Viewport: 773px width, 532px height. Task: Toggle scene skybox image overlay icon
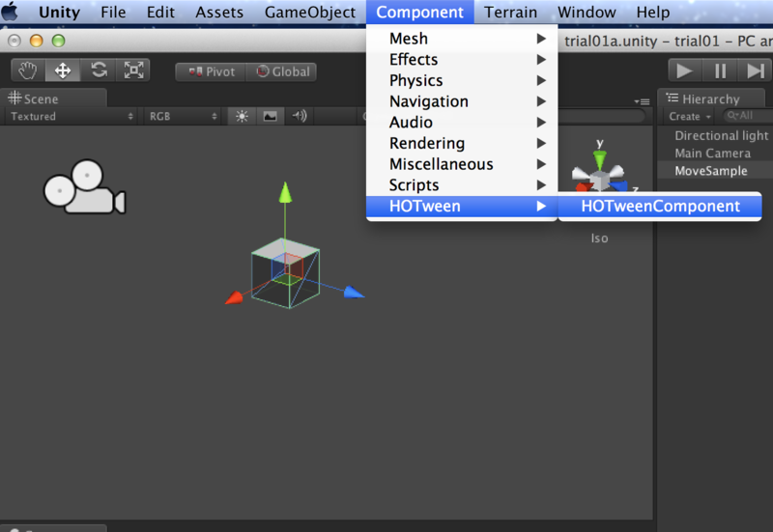pos(271,116)
